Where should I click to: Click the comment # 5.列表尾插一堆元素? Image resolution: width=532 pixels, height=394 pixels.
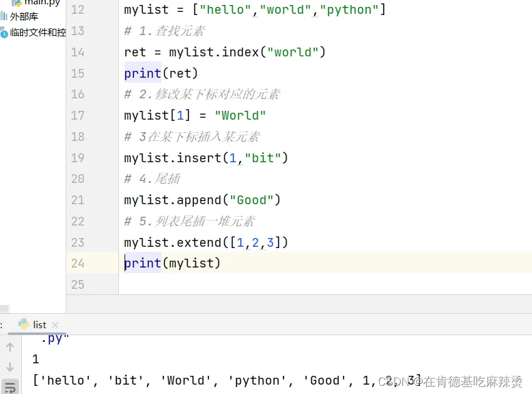tap(190, 221)
